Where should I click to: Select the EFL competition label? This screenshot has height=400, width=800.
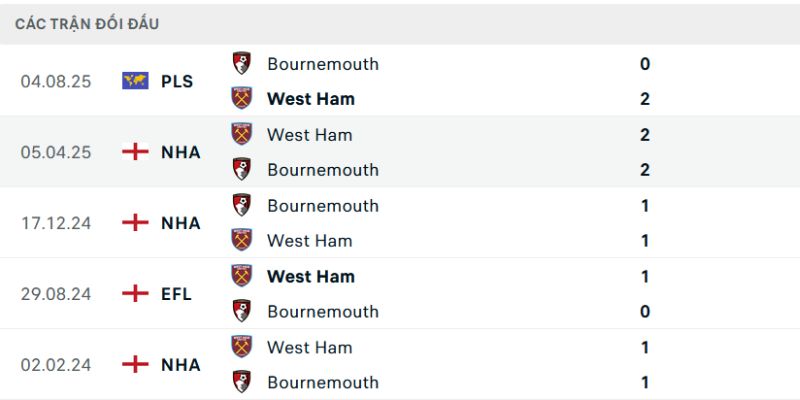pyautogui.click(x=176, y=294)
